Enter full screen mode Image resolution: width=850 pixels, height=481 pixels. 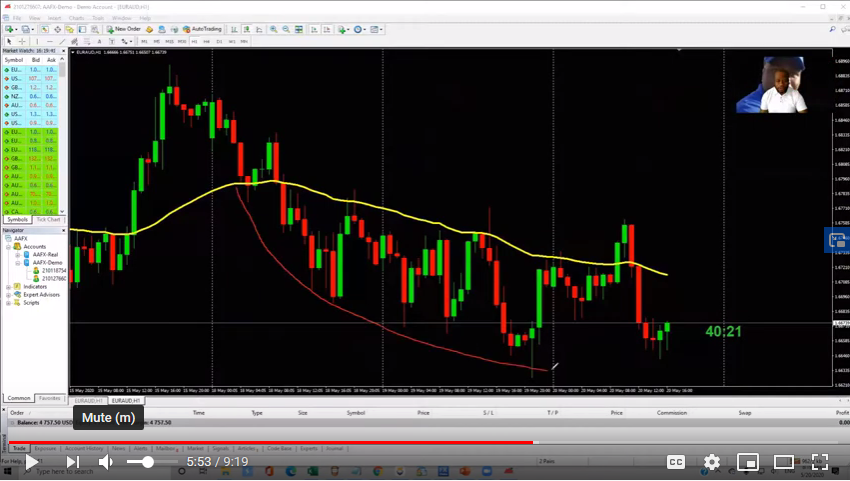(820, 462)
